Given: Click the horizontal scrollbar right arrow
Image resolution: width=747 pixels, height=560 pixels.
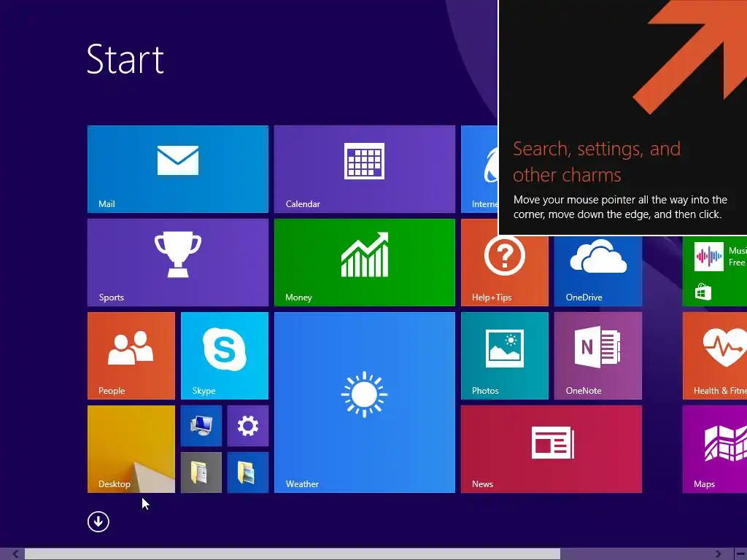Looking at the screenshot, I should pyautogui.click(x=718, y=554).
